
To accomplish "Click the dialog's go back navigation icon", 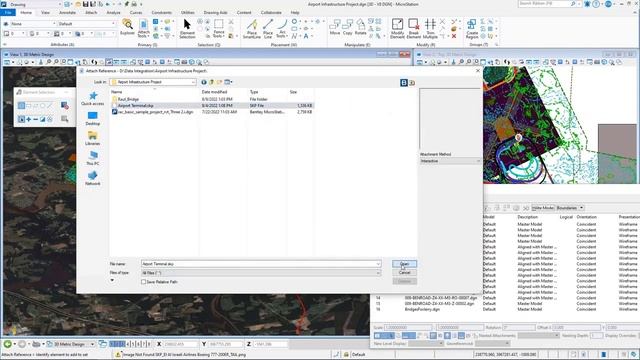I will pos(204,82).
